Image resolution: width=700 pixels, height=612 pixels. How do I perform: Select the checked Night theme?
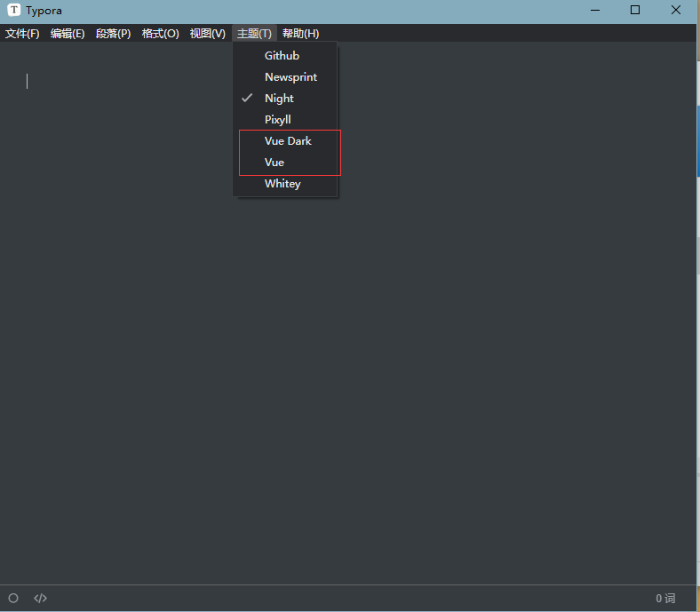285,99
